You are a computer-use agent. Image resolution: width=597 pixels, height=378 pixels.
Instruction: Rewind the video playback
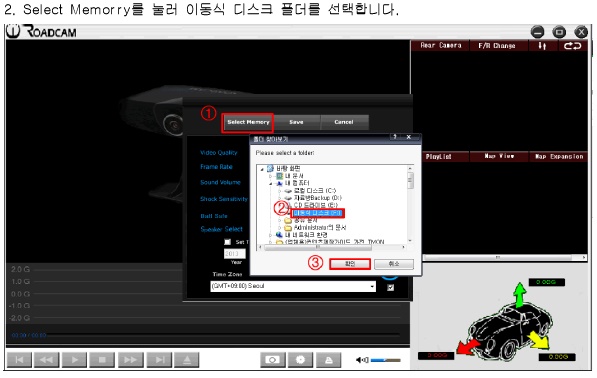pos(46,360)
